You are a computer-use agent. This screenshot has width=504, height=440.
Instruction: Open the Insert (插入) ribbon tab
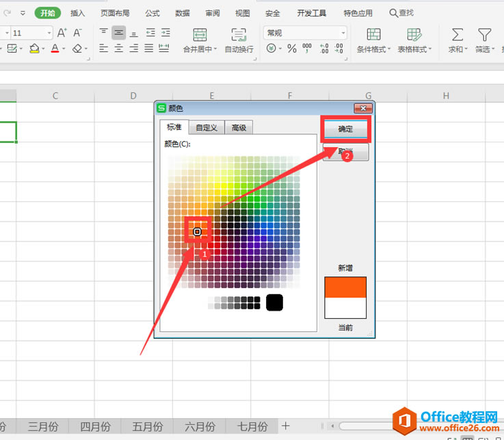[x=77, y=13]
